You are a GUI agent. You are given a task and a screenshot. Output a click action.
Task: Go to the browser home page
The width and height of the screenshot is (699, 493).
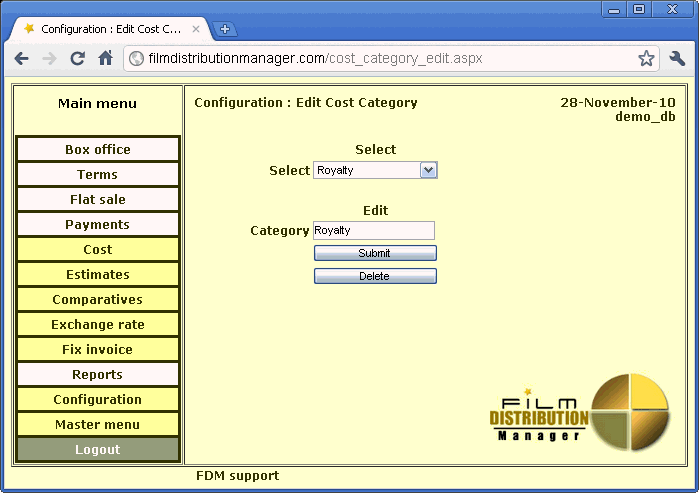tap(105, 58)
